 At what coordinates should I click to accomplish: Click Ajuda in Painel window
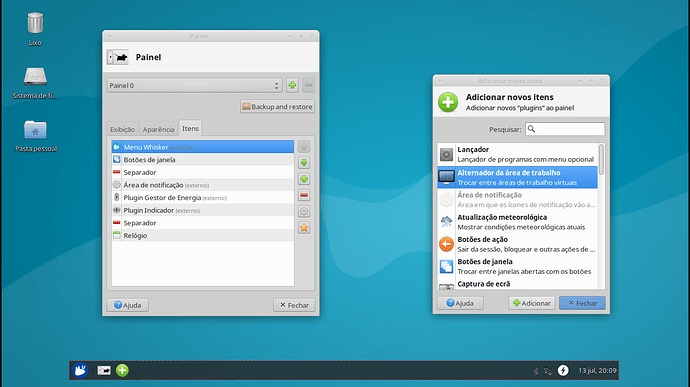pos(128,305)
